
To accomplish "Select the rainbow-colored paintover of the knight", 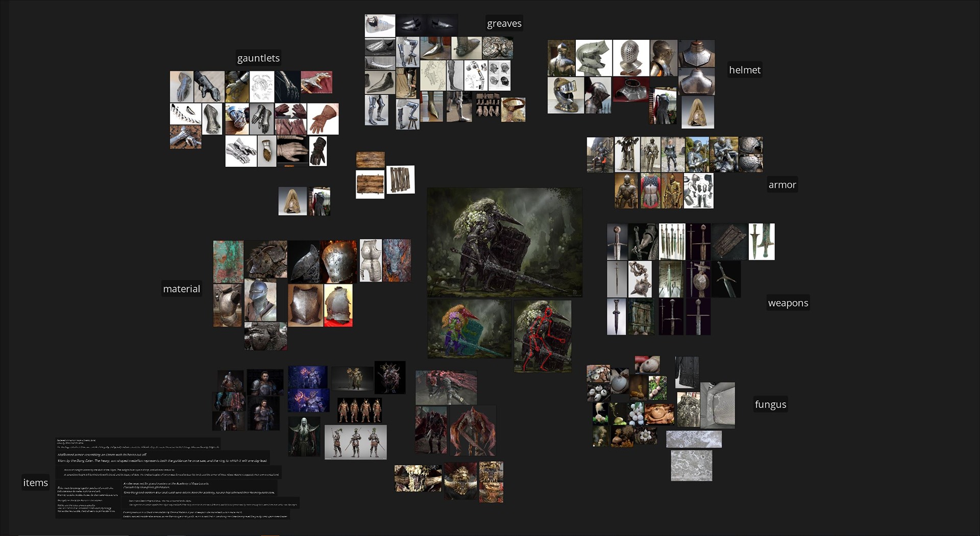I will (470, 328).
